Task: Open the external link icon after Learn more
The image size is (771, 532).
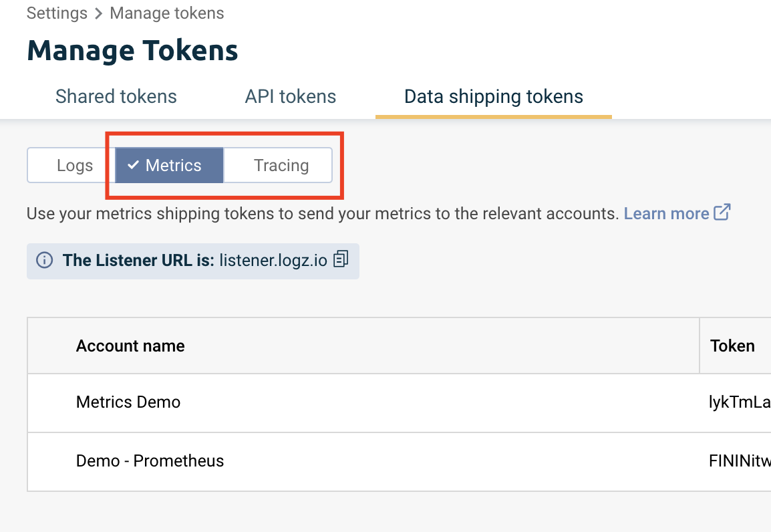Action: pyautogui.click(x=722, y=213)
